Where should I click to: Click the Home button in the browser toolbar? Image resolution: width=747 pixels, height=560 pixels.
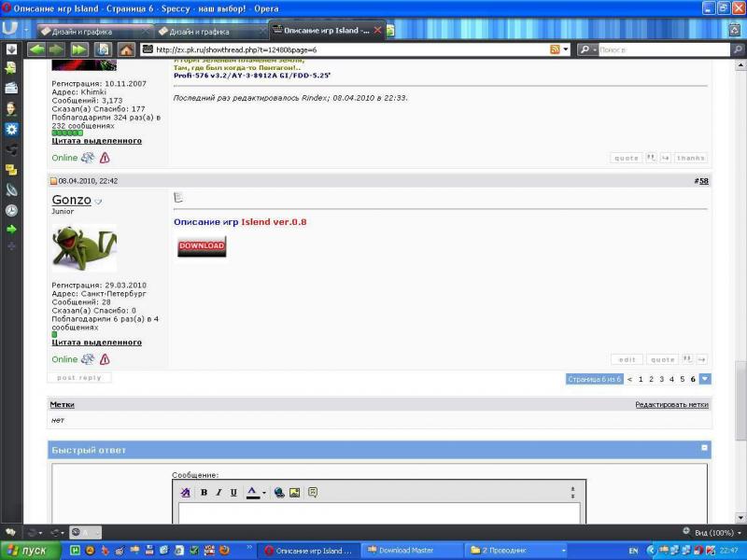[126, 49]
